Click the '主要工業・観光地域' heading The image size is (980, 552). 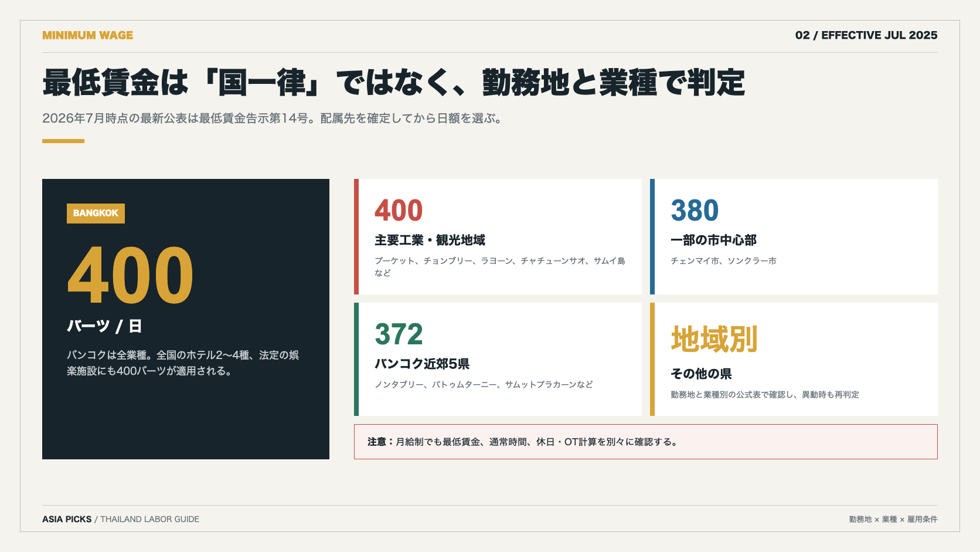430,240
